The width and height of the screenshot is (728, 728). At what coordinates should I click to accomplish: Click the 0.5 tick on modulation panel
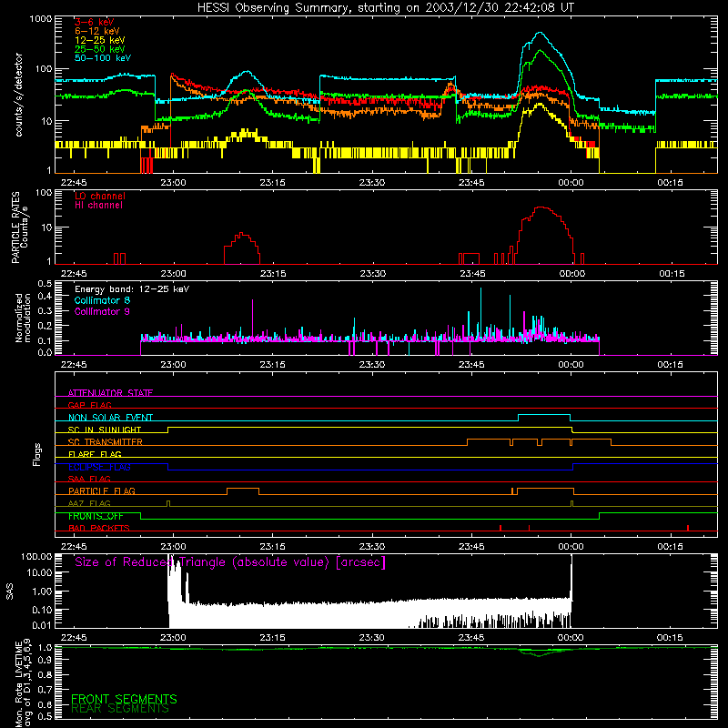(x=45, y=283)
